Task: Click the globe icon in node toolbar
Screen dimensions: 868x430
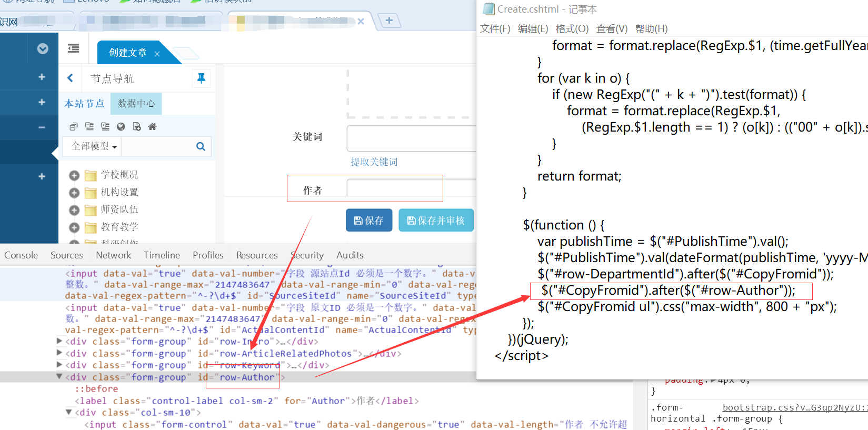Action: tap(121, 126)
